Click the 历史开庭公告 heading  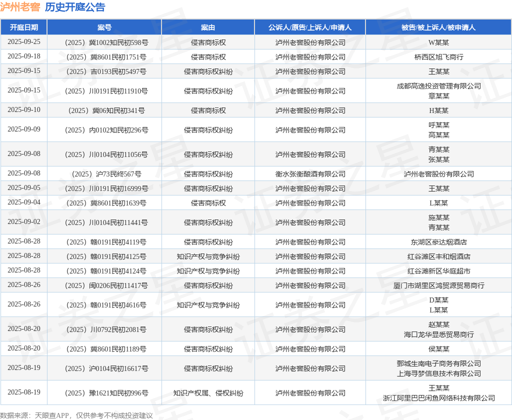click(x=75, y=7)
